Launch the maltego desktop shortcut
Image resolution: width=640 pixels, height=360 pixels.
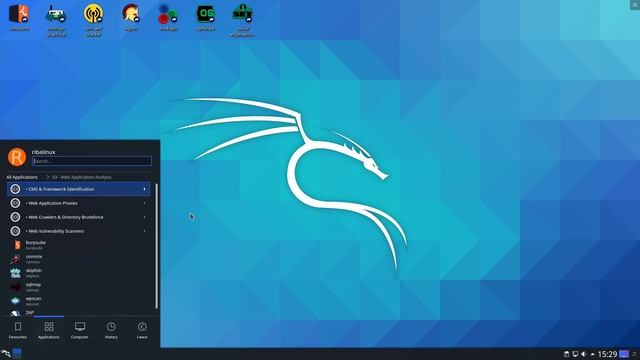click(168, 18)
